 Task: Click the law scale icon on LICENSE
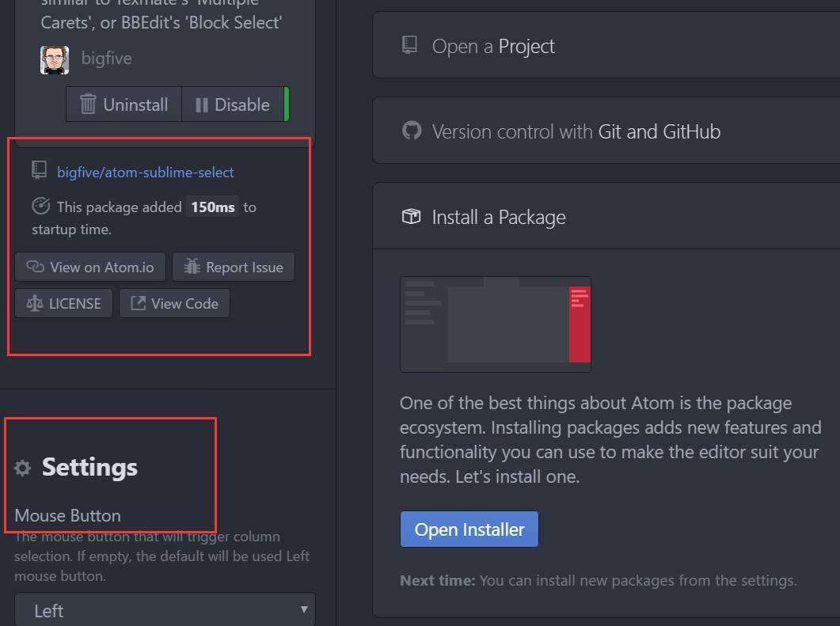35,303
